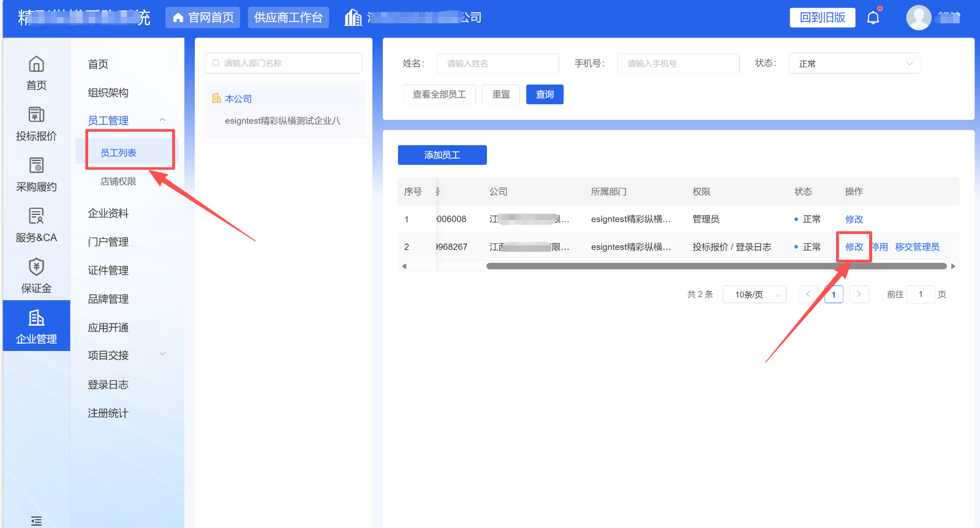Image resolution: width=980 pixels, height=528 pixels.
Task: Click the blue 查询 search button
Action: point(545,94)
